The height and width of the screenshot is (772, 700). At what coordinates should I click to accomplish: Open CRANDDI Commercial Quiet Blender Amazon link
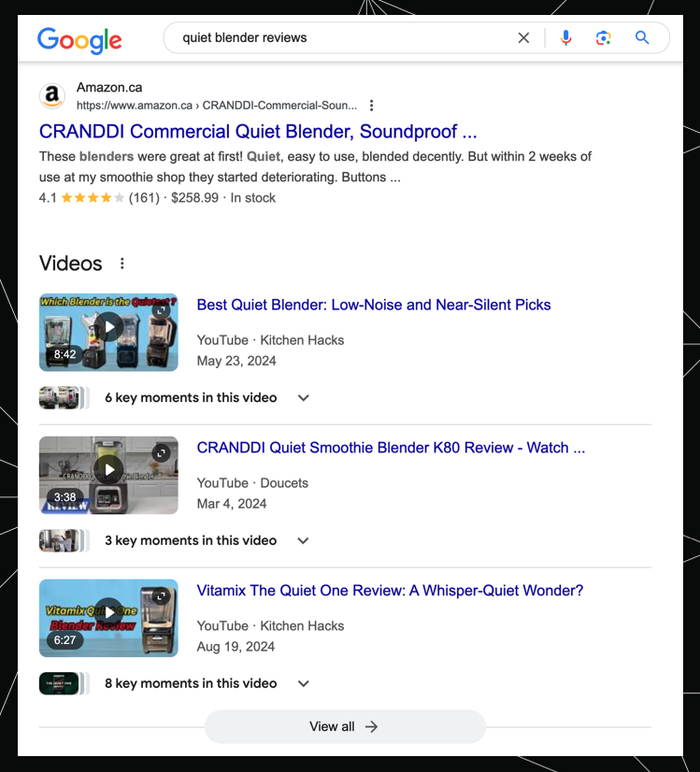click(x=258, y=131)
